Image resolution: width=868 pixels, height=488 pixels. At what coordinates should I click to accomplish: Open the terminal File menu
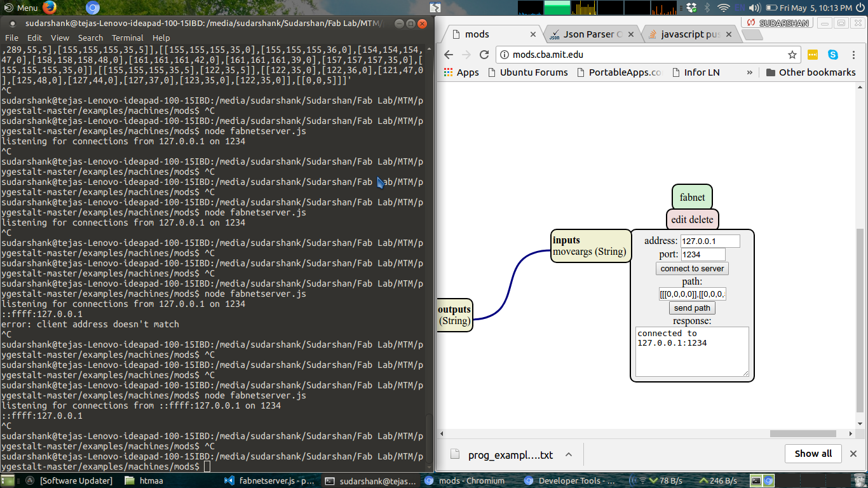click(x=12, y=38)
